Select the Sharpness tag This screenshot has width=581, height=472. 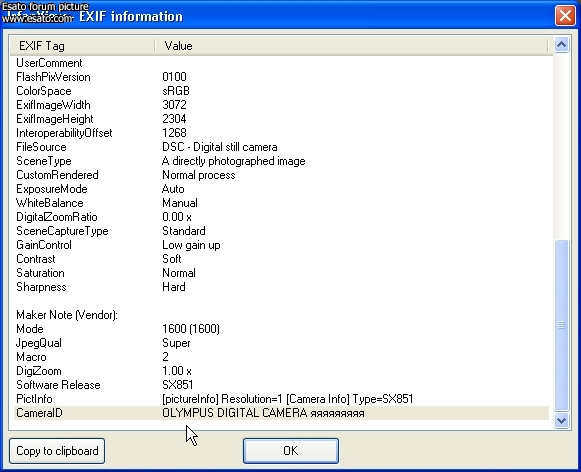[x=41, y=287]
